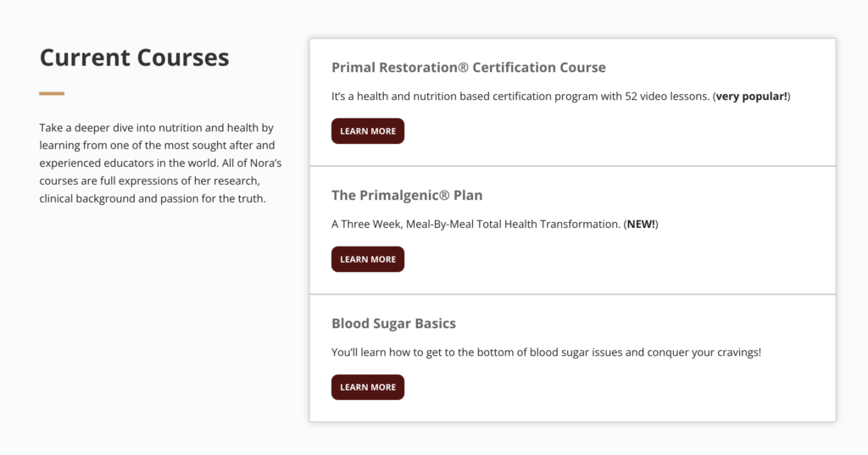868x455 pixels.
Task: Click the Current Courses heading
Action: (134, 58)
